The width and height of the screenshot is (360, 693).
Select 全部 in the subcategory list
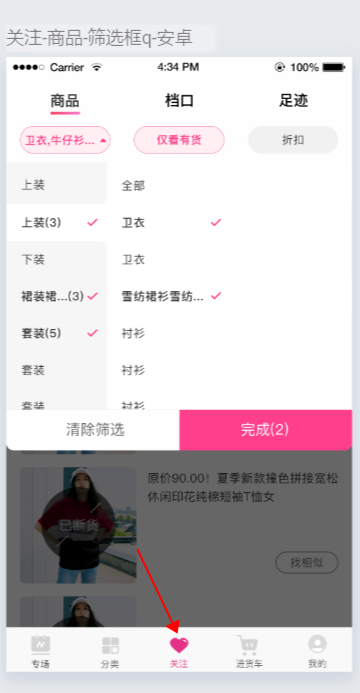pyautogui.click(x=133, y=186)
